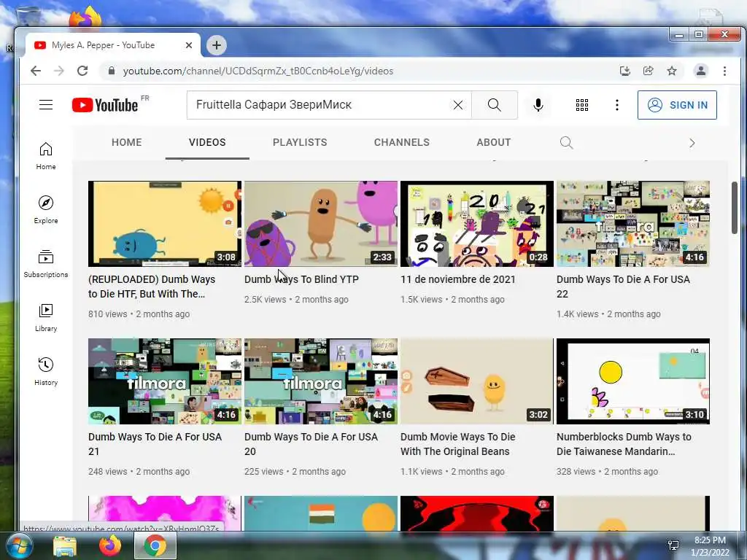Open the Windows Start menu

(18, 546)
